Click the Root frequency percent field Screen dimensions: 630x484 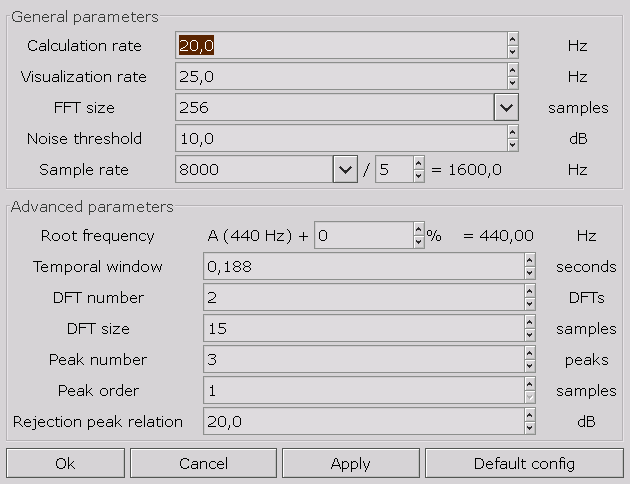click(x=364, y=235)
